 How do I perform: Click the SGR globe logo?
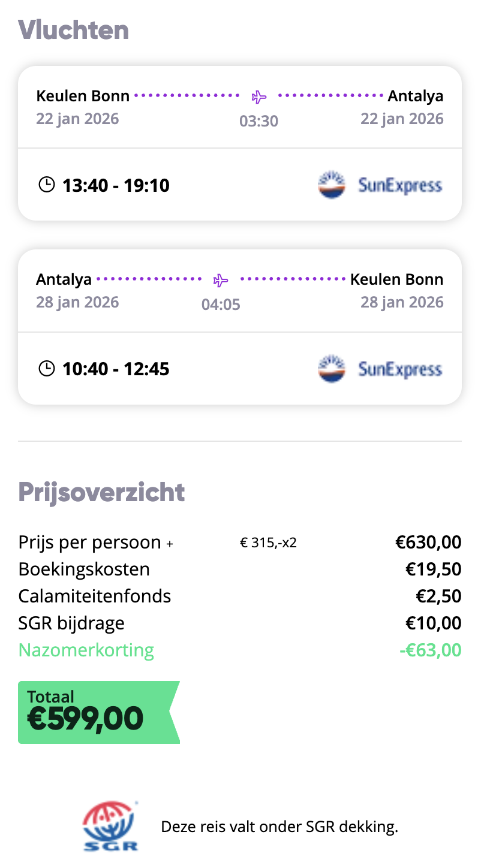110,827
